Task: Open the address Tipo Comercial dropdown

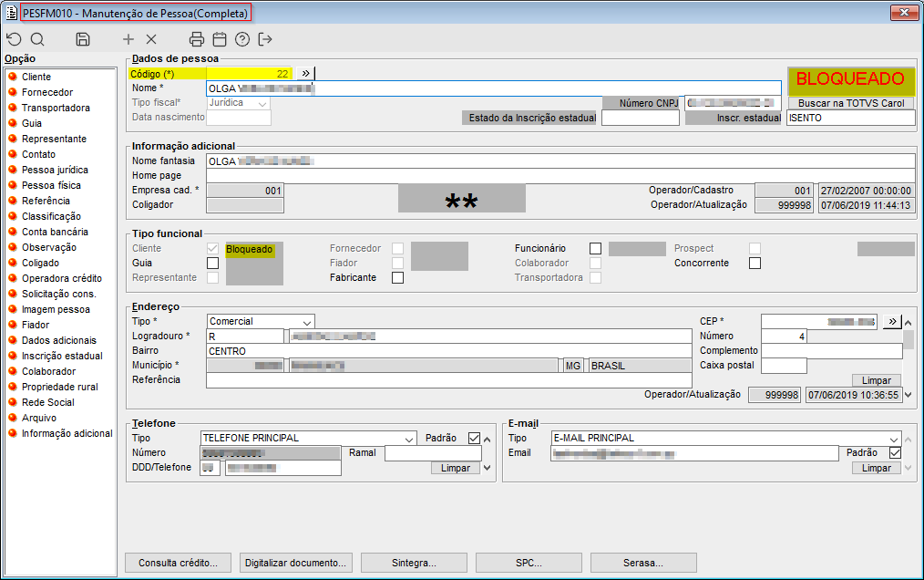Action: (306, 322)
